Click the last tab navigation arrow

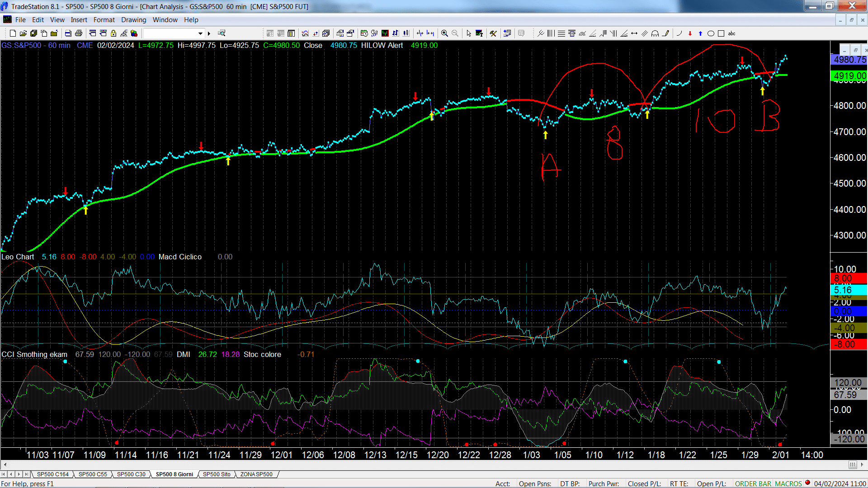[x=27, y=474]
